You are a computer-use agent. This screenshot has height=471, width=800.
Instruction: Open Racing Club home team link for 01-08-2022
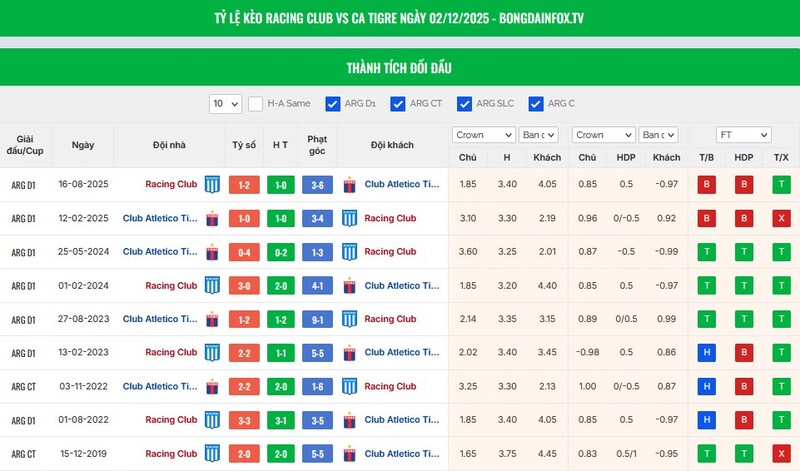(171, 421)
